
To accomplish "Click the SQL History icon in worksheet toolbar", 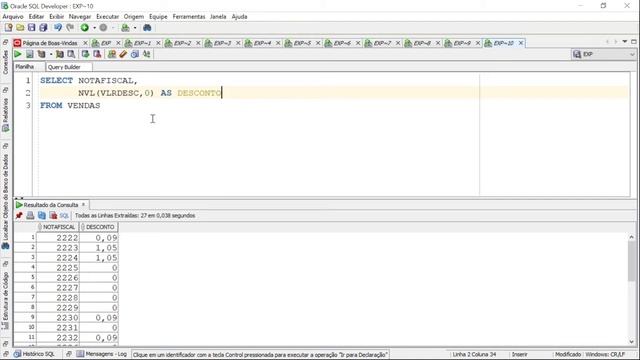I will (135, 54).
